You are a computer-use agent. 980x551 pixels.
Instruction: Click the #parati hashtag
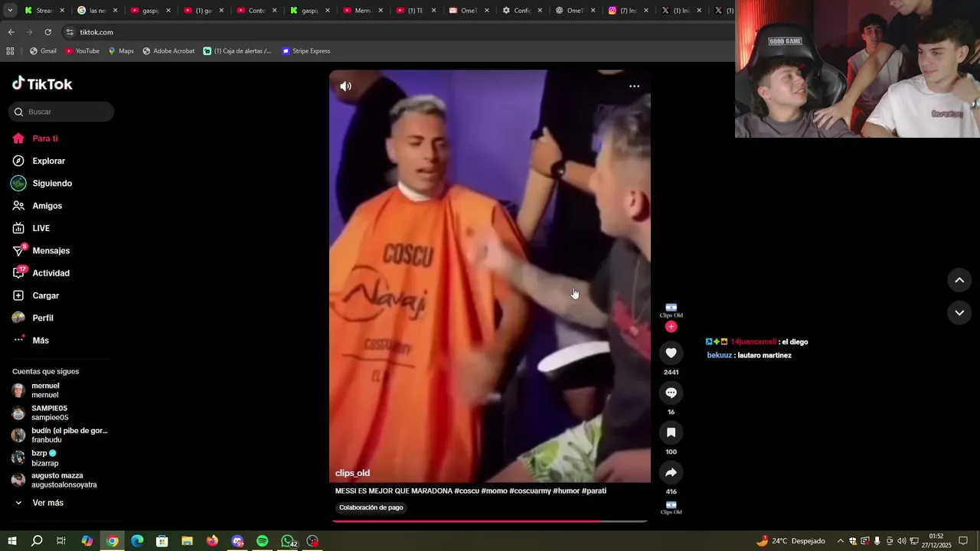594,491
